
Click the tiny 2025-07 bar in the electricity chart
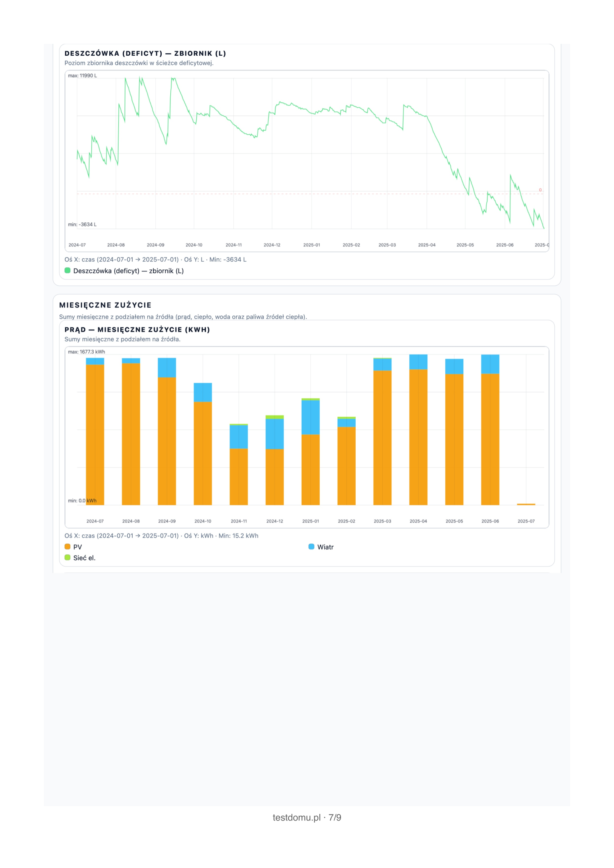pos(526,504)
